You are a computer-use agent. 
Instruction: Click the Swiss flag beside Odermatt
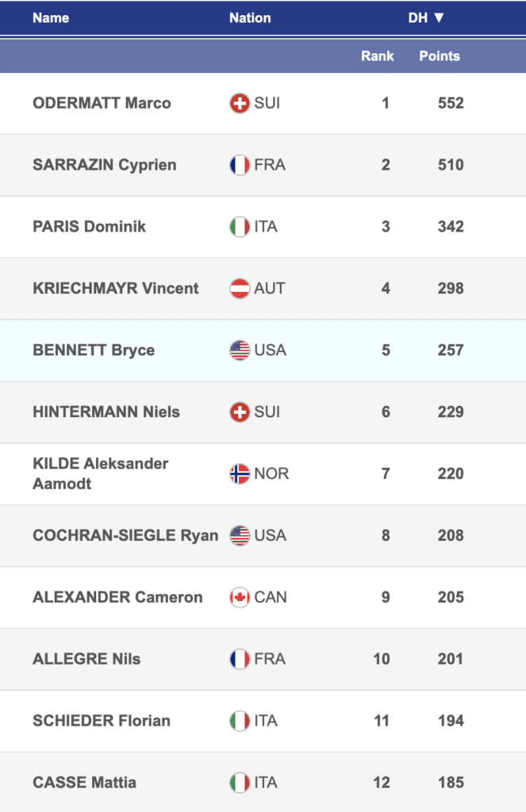pos(240,103)
